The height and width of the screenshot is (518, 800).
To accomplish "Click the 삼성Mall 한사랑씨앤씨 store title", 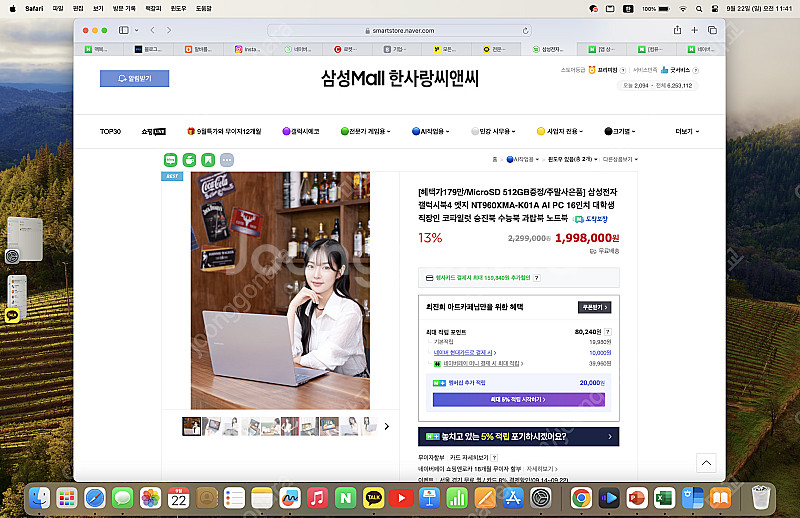I will pyautogui.click(x=399, y=78).
